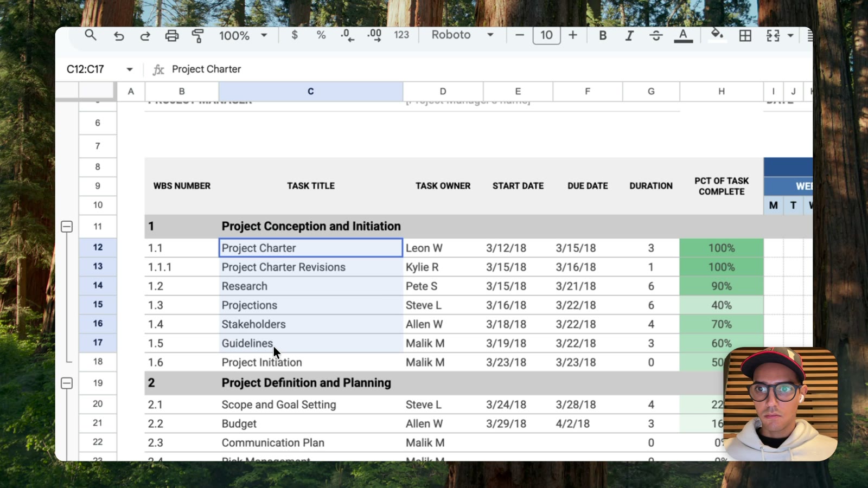
Task: Merge the selected cells
Action: click(773, 36)
